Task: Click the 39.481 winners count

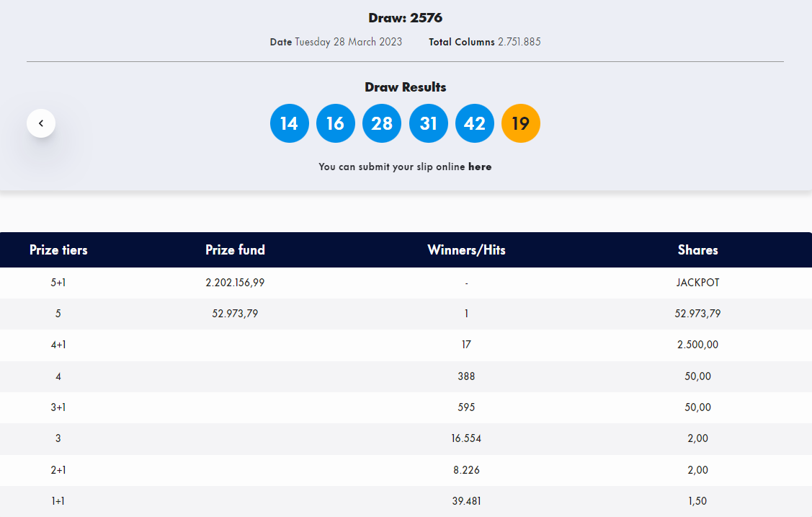Action: click(466, 501)
